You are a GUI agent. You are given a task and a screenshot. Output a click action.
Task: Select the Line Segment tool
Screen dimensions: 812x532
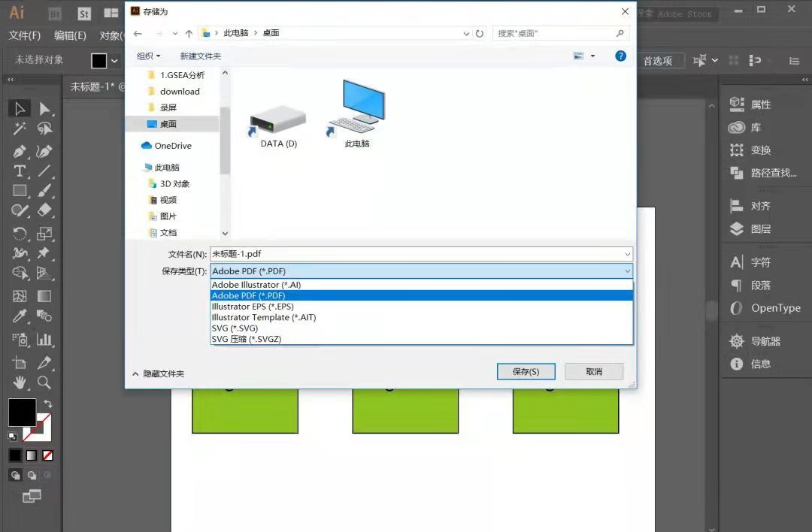(44, 171)
